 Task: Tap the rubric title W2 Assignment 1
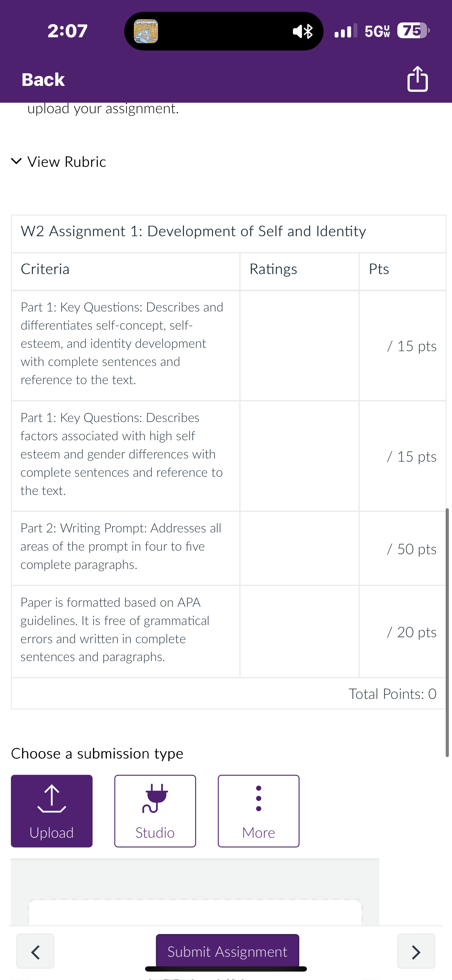tap(193, 231)
